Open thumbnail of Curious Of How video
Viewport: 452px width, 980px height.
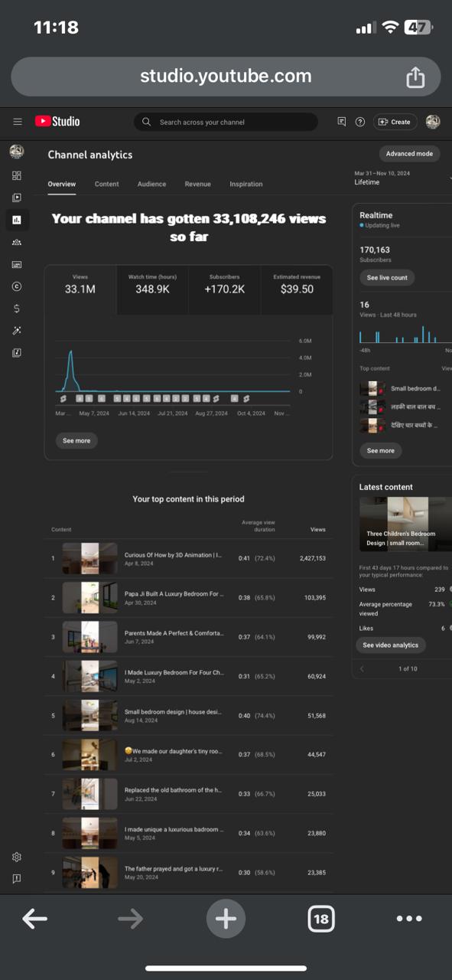89,559
